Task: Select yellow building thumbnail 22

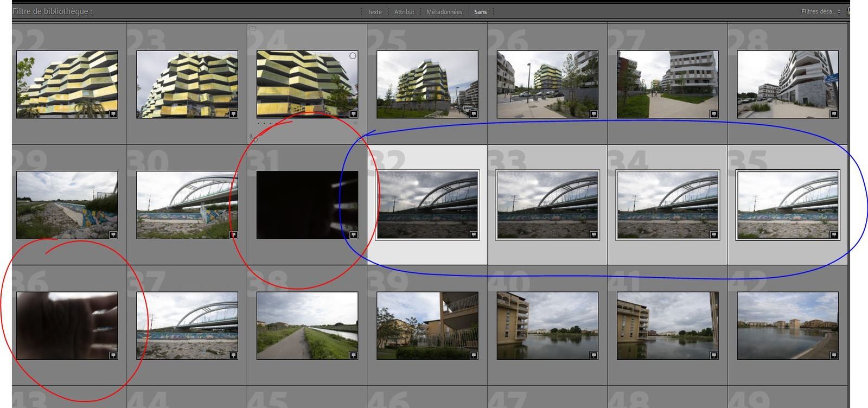Action: pos(67,85)
